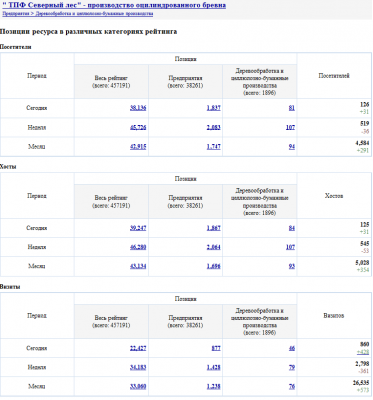This screenshot has width=373, height=400.
Task: Open the Деревообработка breadcrumb category link
Action: (x=94, y=14)
